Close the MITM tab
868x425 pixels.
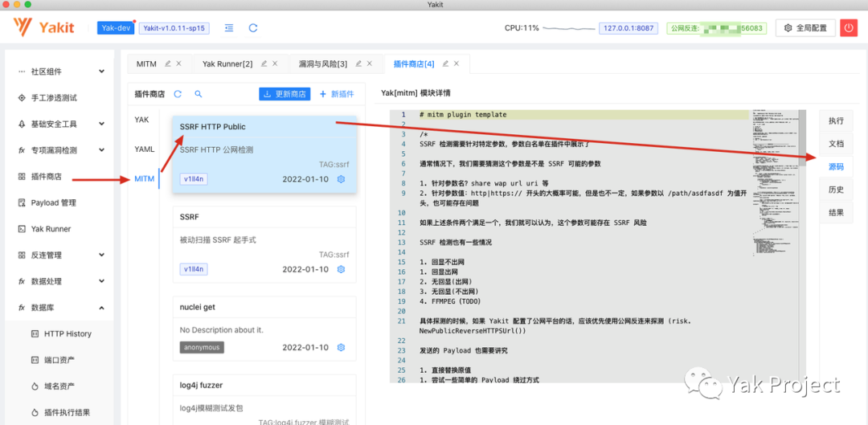click(178, 63)
